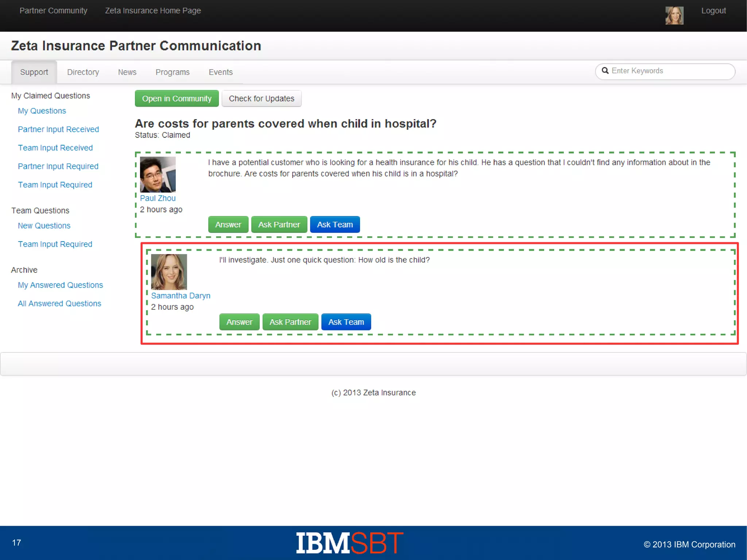
Task: Open Partner Input Received list
Action: (x=58, y=130)
